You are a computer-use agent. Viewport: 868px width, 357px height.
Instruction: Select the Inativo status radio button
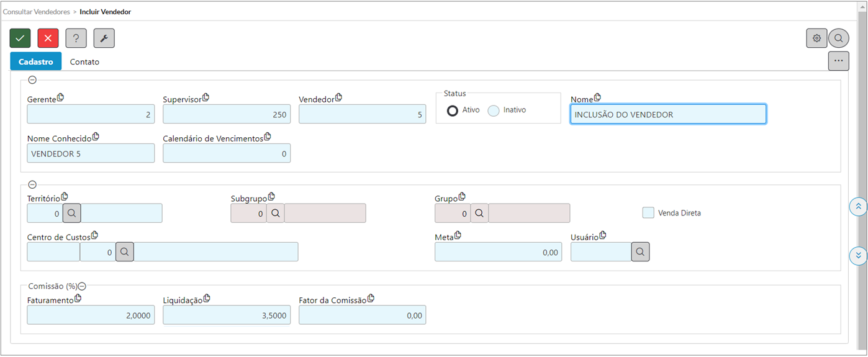pyautogui.click(x=494, y=111)
